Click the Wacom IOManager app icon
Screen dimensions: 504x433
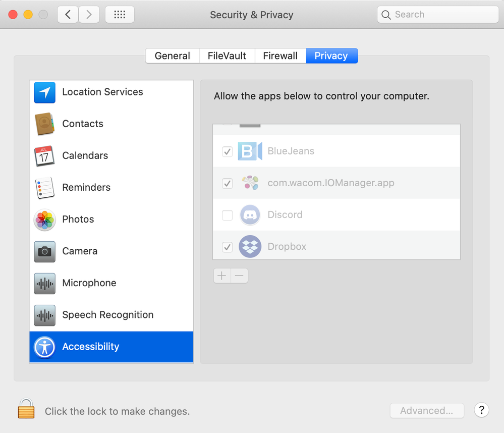250,183
